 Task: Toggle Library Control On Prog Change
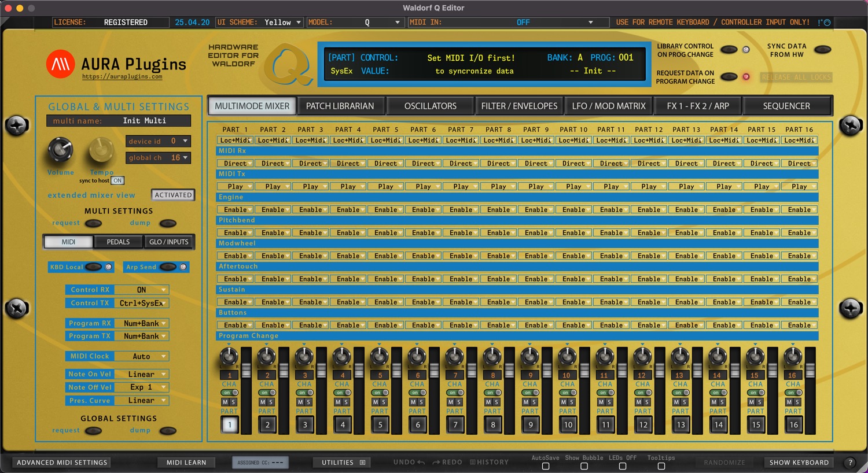tap(729, 50)
